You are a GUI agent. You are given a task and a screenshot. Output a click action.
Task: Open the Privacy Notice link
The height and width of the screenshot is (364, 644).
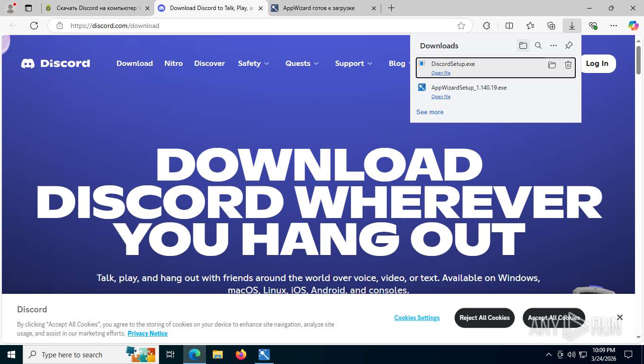tap(147, 333)
